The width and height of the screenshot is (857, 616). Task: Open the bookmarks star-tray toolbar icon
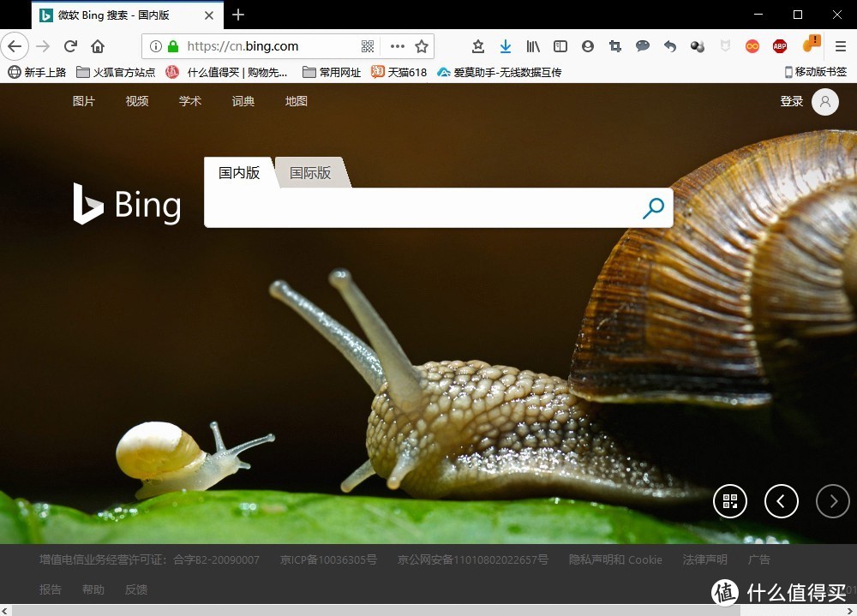[478, 46]
